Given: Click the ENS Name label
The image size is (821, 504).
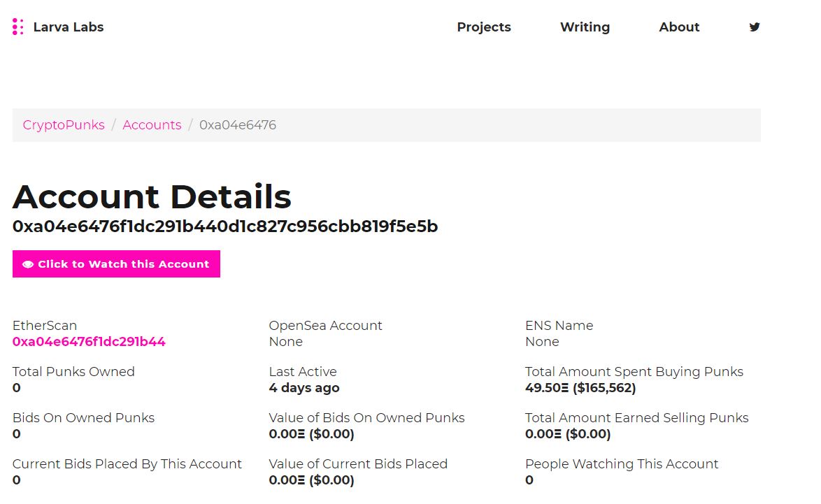Looking at the screenshot, I should 559,326.
